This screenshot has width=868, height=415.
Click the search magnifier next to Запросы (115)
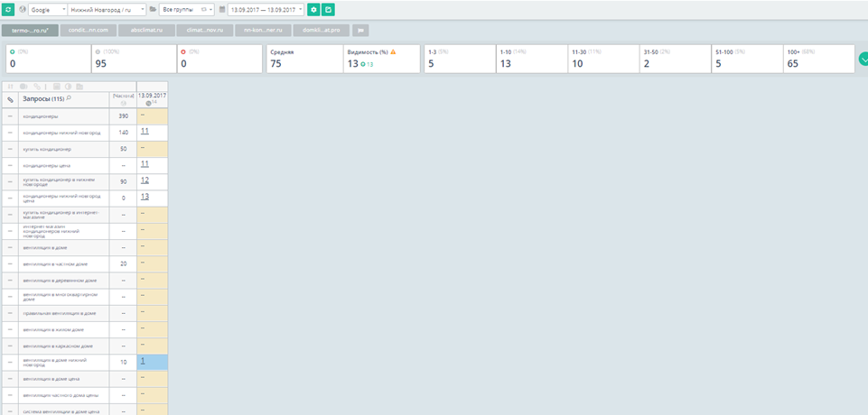tap(69, 98)
